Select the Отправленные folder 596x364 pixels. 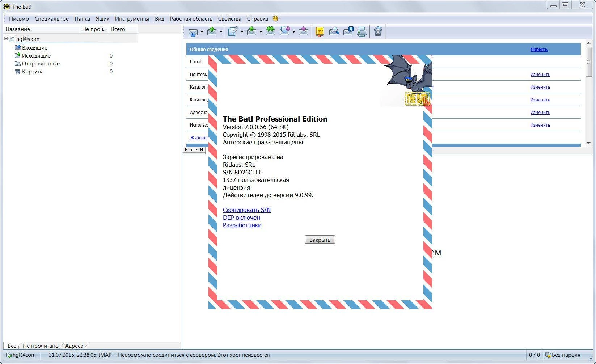pos(41,64)
